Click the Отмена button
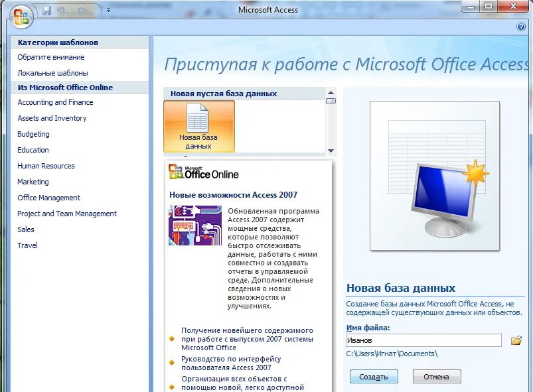 437,377
